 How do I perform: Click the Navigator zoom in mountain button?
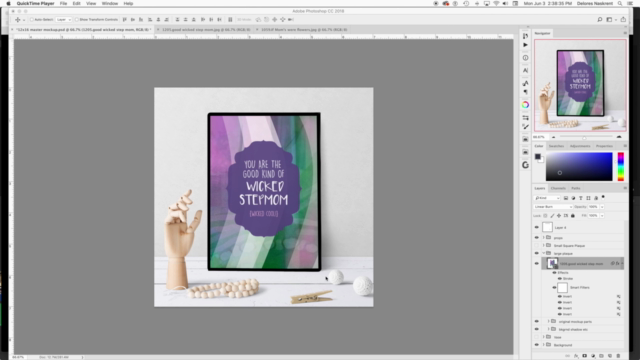click(x=619, y=137)
